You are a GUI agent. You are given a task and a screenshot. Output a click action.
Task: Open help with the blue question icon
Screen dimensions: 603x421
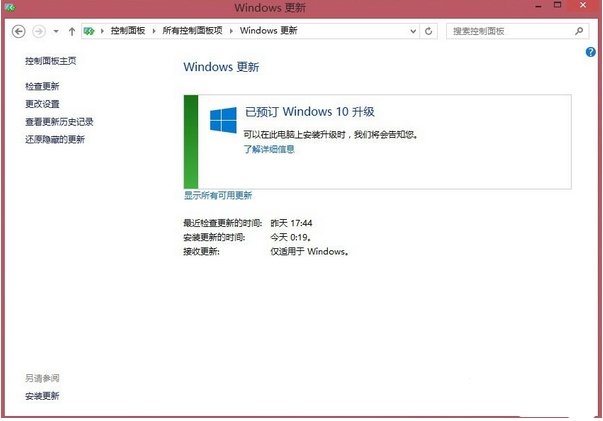click(591, 52)
